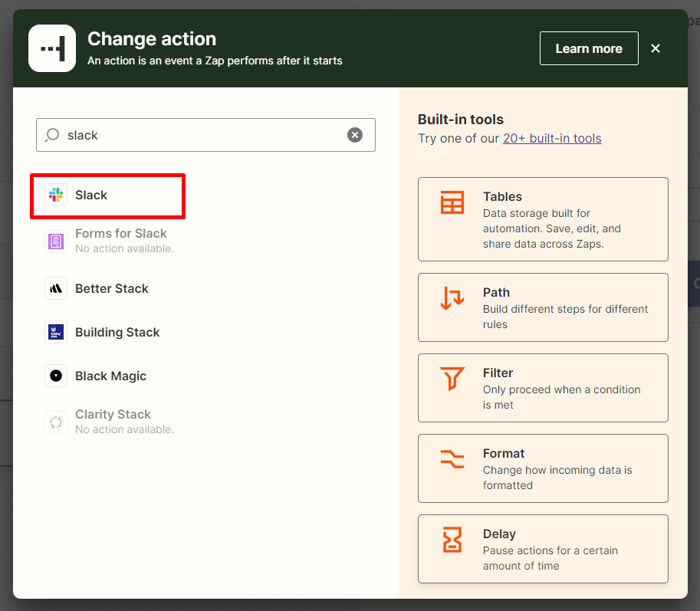
Task: Click the Zapier action logo in header
Action: (52, 48)
